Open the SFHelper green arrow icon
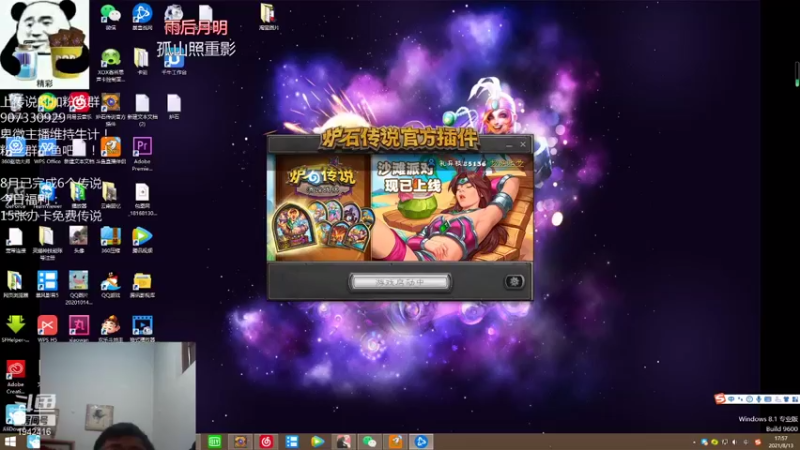Image resolution: width=800 pixels, height=450 pixels. point(15,328)
